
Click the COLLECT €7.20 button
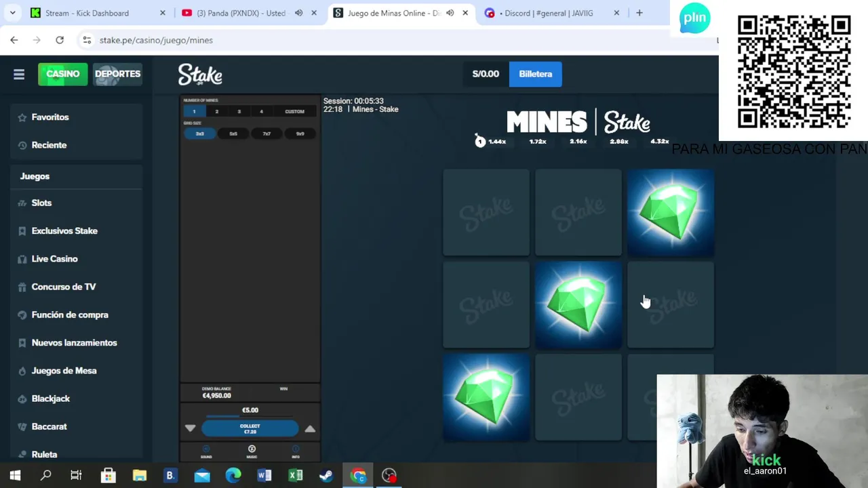[x=250, y=428]
